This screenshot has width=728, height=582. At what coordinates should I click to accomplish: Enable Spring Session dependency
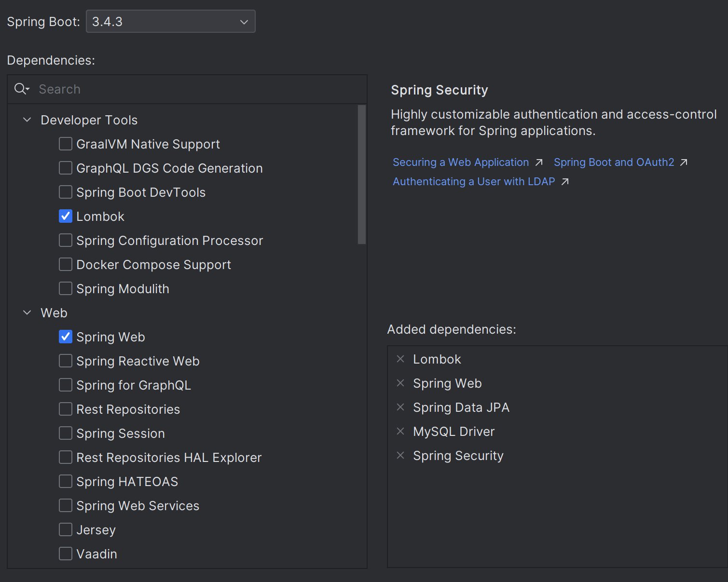coord(66,433)
